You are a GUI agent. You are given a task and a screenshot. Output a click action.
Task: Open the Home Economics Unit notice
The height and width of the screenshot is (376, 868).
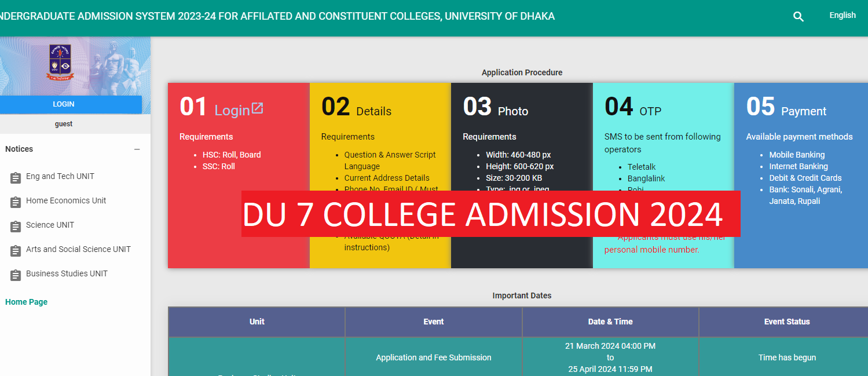click(x=66, y=200)
